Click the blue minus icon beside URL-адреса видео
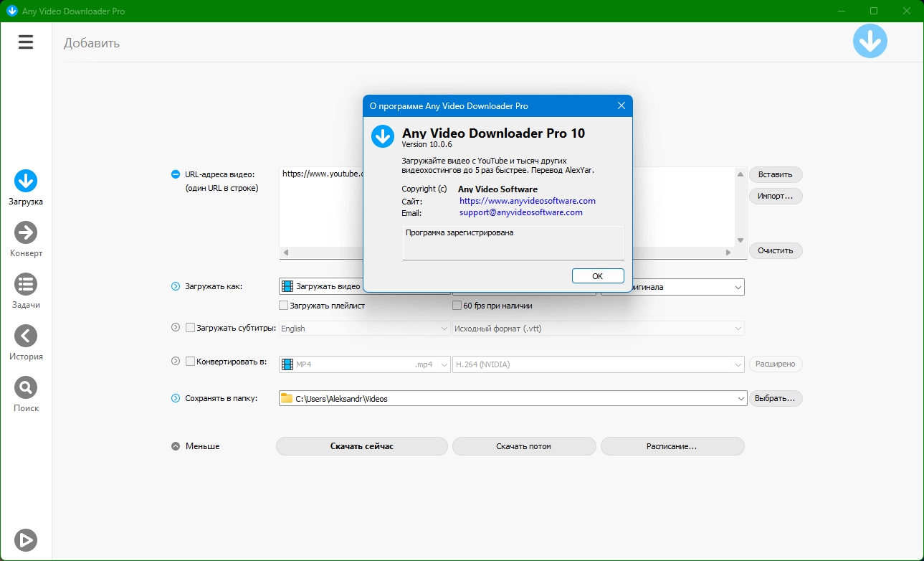The width and height of the screenshot is (924, 561). point(176,174)
